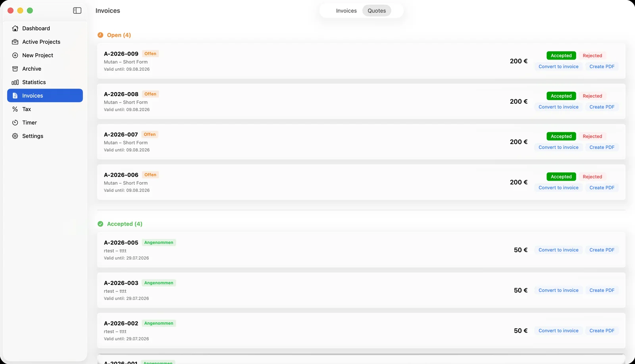Click the green Accepted section checkmark icon
This screenshot has height=364, width=635.
[100, 224]
